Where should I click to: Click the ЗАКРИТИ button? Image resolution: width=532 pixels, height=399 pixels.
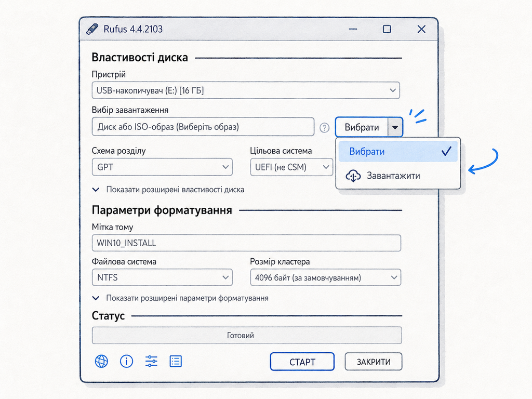373,362
